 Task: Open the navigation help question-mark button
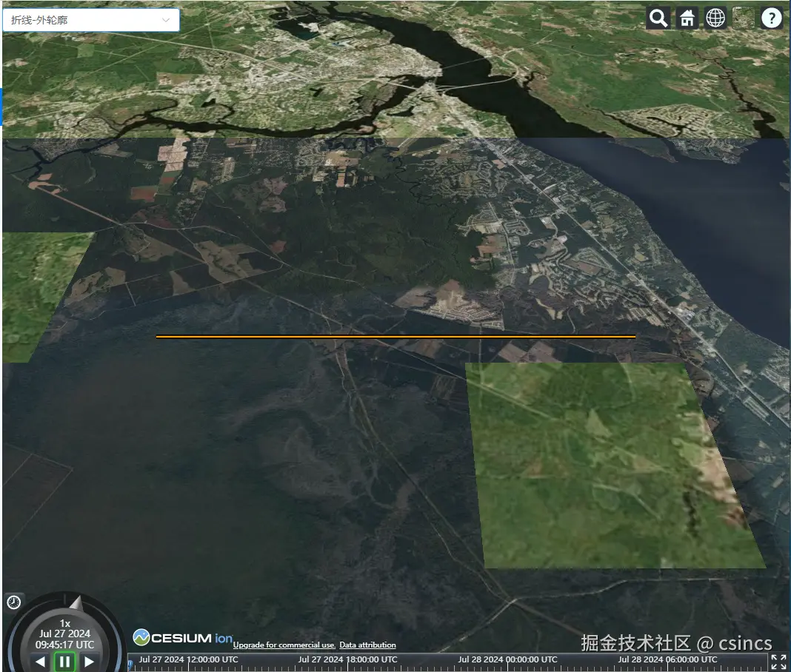pyautogui.click(x=771, y=19)
